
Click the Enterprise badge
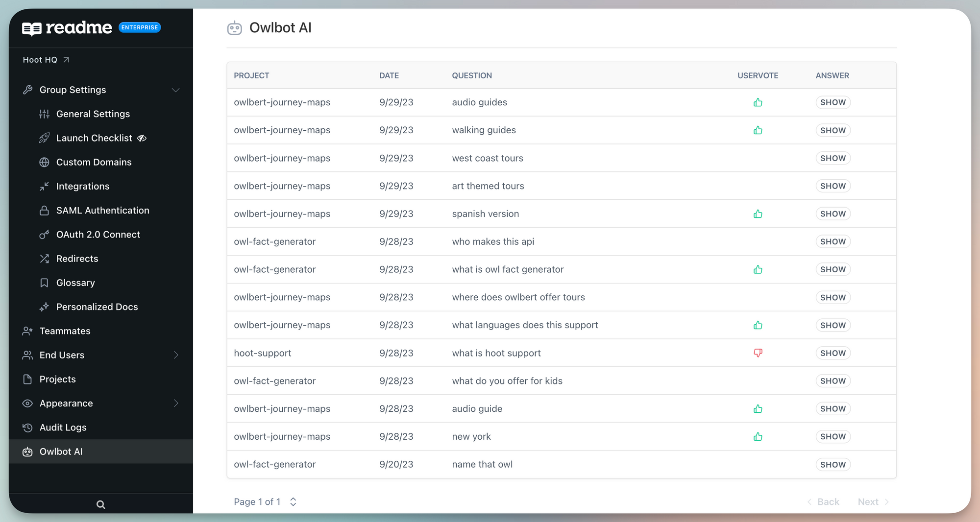coord(140,27)
